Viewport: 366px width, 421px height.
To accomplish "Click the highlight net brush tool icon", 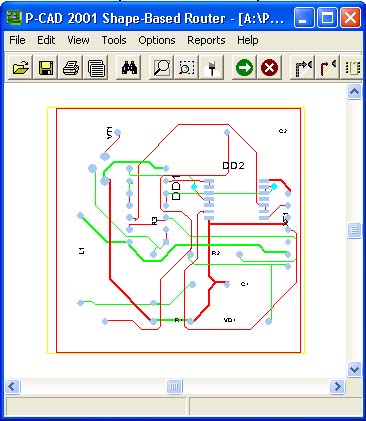I will [211, 68].
